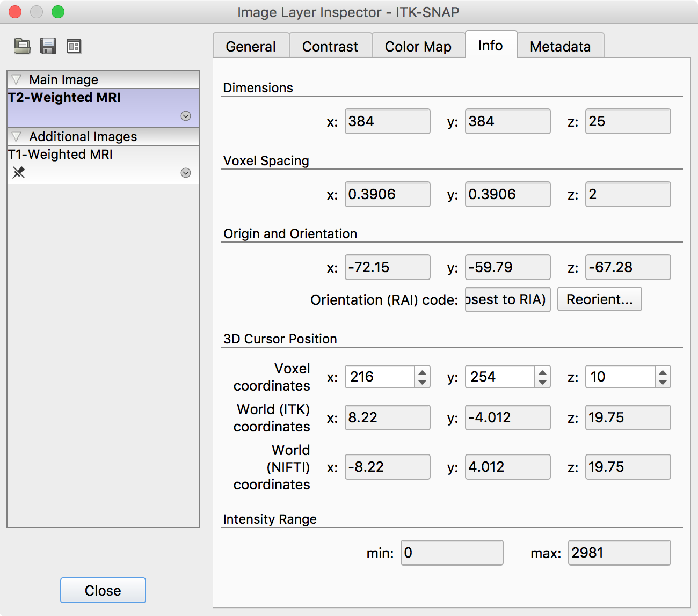Viewport: 698px width, 616px height.
Task: Click the World ITK x field showing 8.22
Action: click(x=388, y=417)
